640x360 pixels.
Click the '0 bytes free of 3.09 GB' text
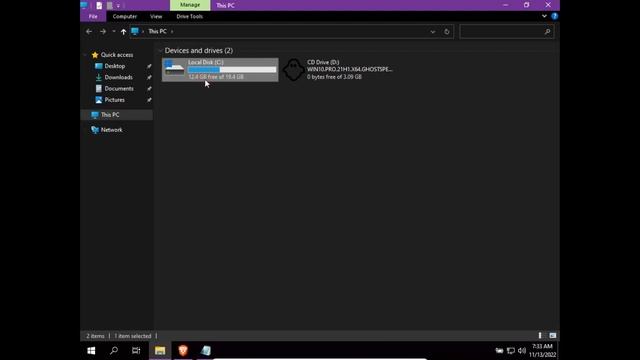[x=334, y=77]
